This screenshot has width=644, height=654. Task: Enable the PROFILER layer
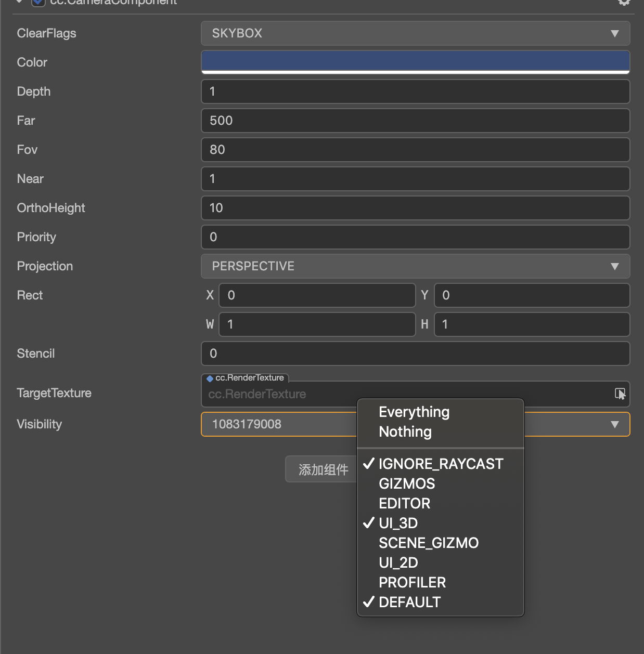point(412,582)
